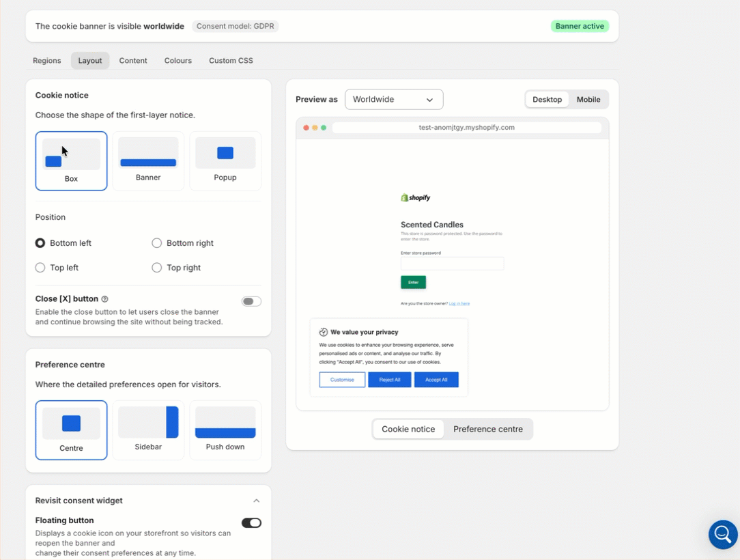Click the Shopify logo in the preview

[415, 198]
